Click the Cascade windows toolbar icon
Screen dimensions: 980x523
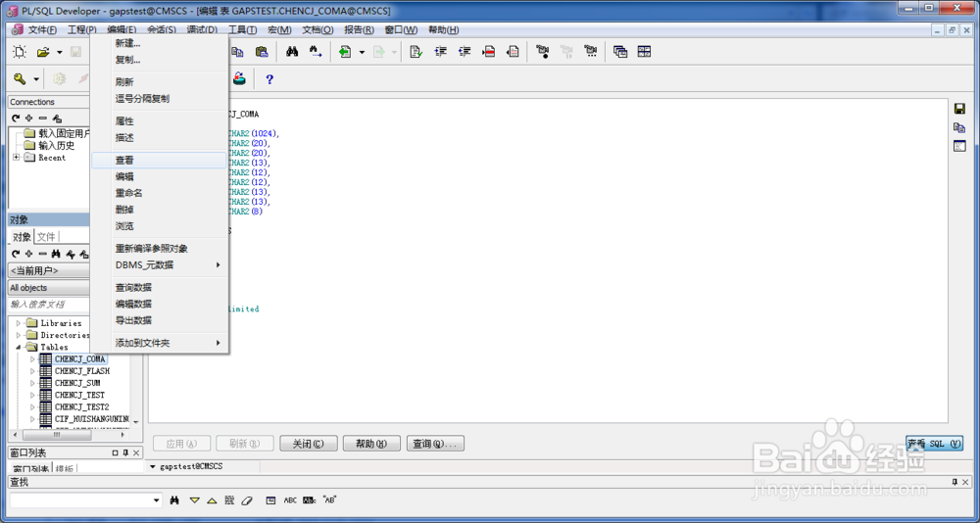pos(620,53)
